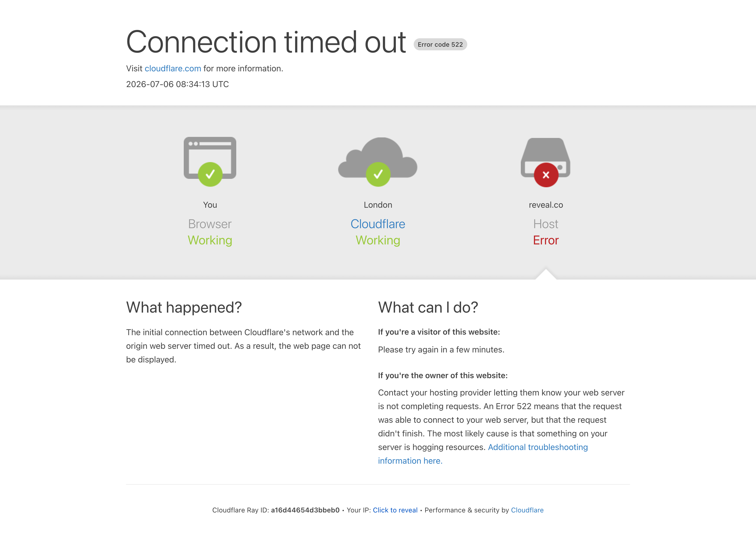Click the Working status under Cloudflare
This screenshot has height=535, width=756.
[378, 240]
